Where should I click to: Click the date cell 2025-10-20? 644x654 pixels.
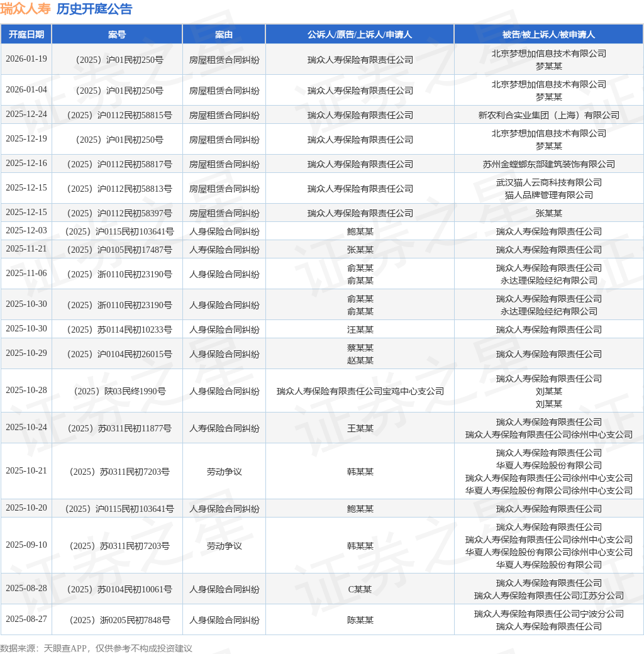pyautogui.click(x=26, y=508)
